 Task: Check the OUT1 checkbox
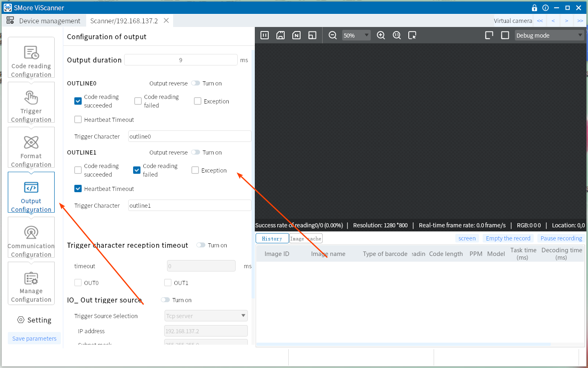click(168, 283)
